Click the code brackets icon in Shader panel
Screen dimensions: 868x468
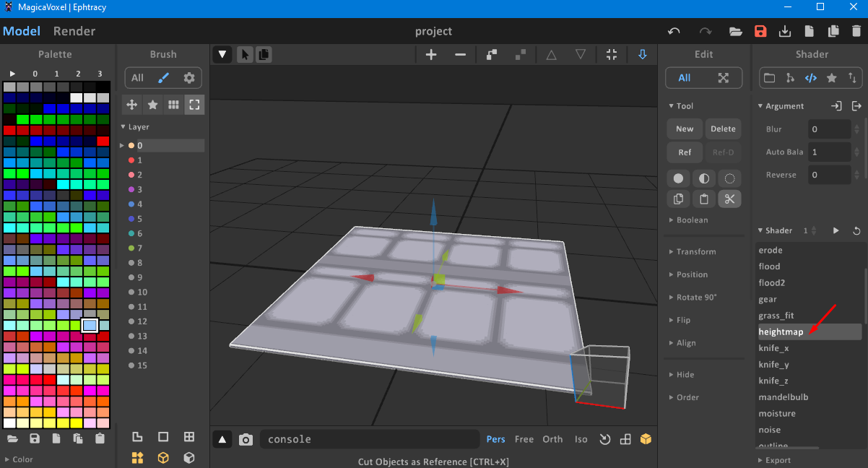(811, 78)
